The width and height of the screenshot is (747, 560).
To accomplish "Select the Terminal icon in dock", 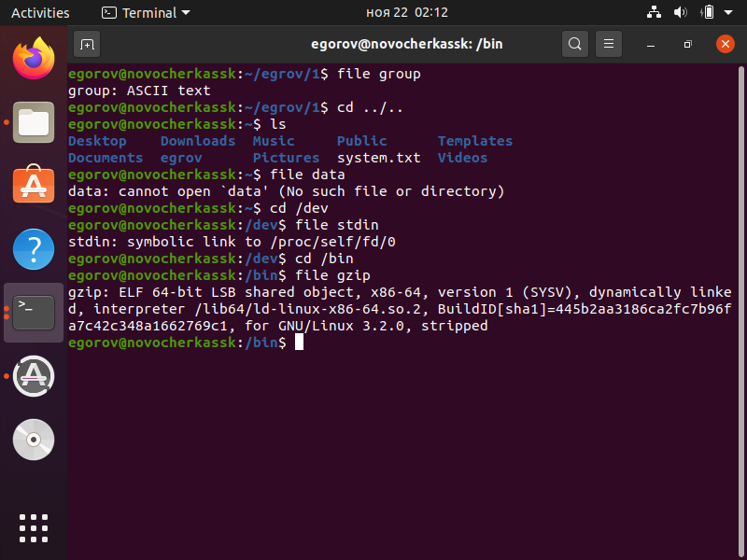I will [x=34, y=313].
